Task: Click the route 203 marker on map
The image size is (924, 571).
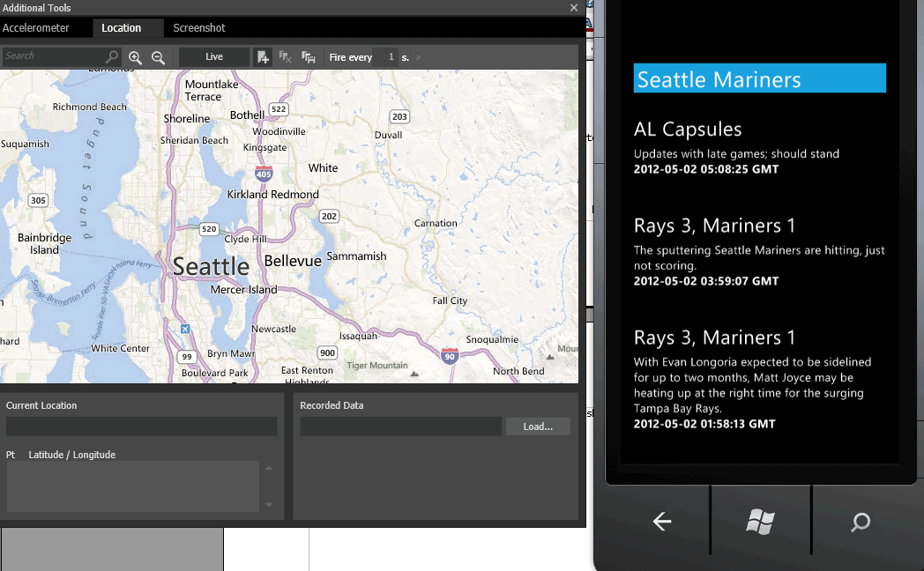Action: 399,116
